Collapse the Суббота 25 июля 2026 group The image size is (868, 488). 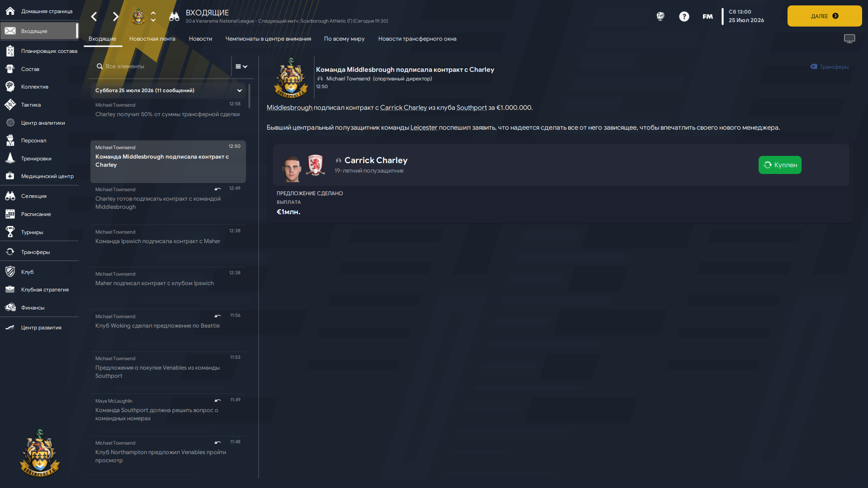pos(240,90)
